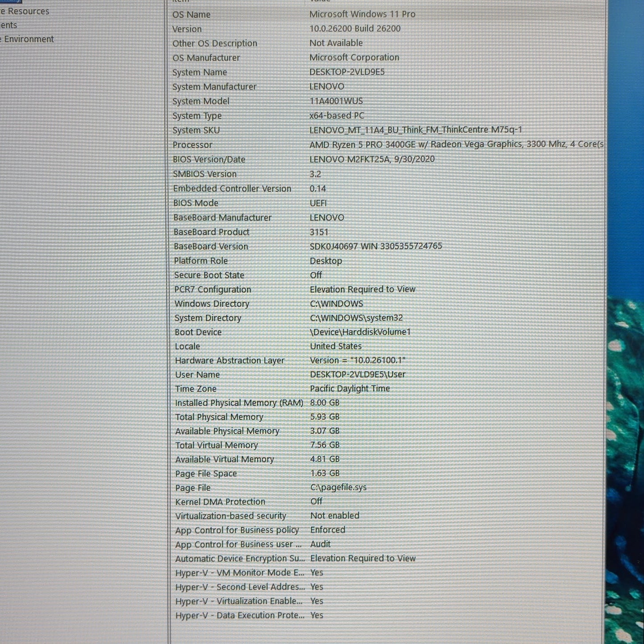The width and height of the screenshot is (644, 644).
Task: Click the System Name value 'DESKTOP-2VLD9E5'
Action: [x=347, y=72]
